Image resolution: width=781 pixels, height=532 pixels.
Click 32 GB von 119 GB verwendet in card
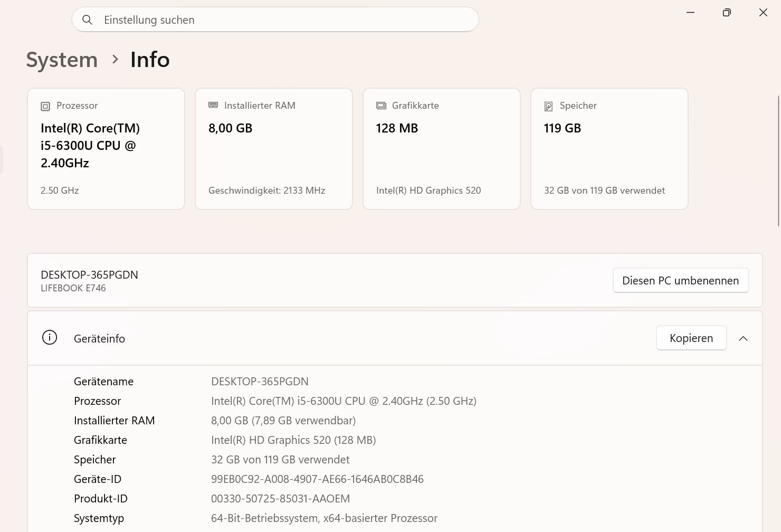tap(604, 191)
